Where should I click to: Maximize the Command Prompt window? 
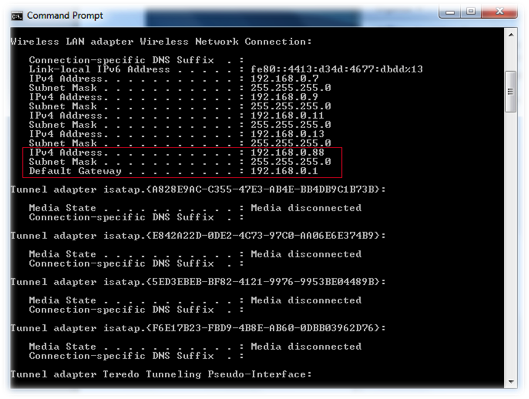click(471, 12)
